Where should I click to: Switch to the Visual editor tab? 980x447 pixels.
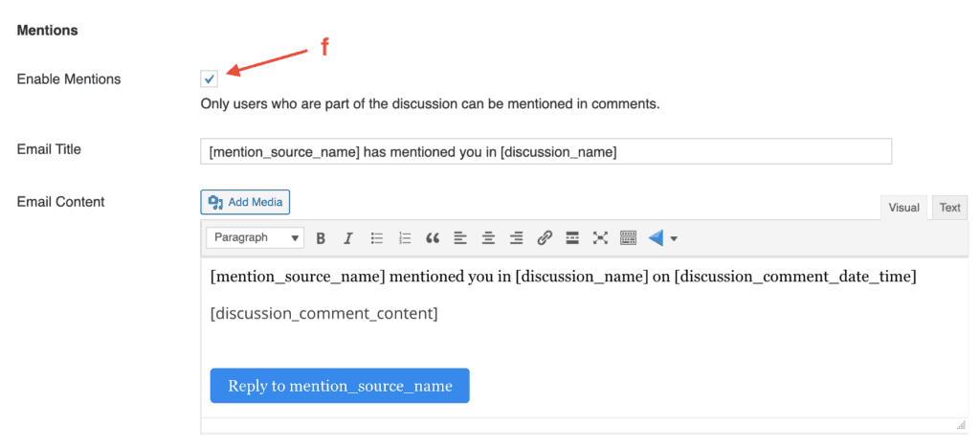point(903,208)
